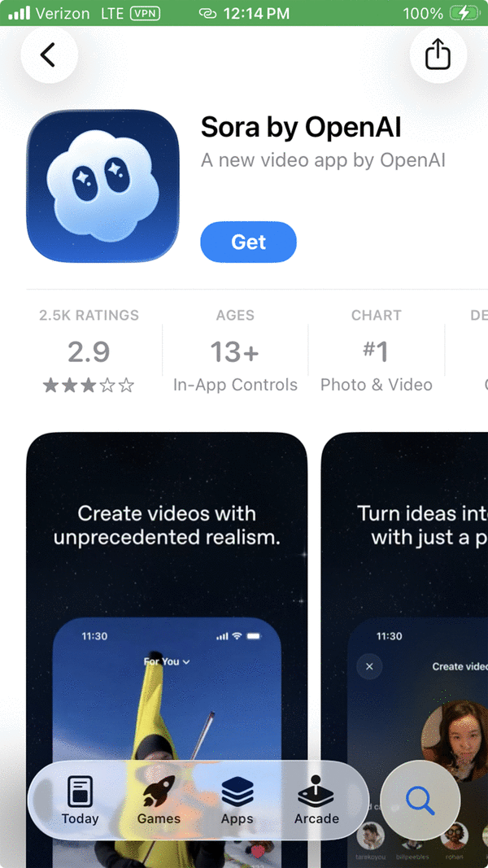The image size is (488, 868).
Task: Tap the back chevron button
Action: point(49,55)
